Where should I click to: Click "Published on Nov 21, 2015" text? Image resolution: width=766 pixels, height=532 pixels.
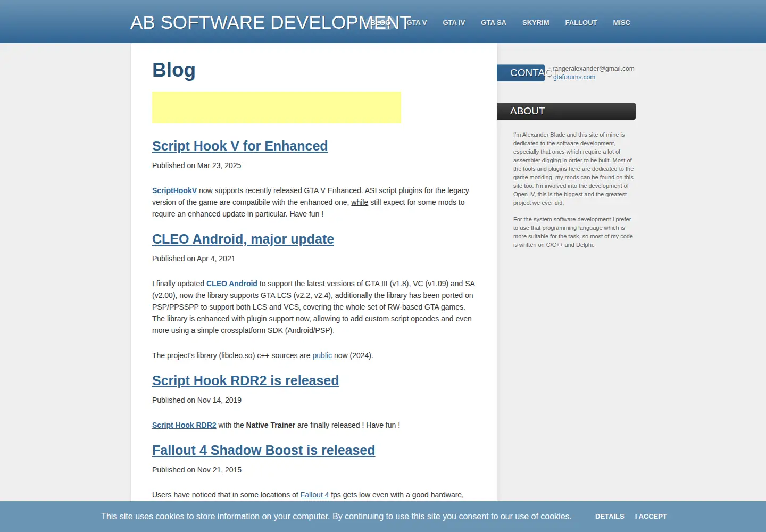tap(197, 470)
